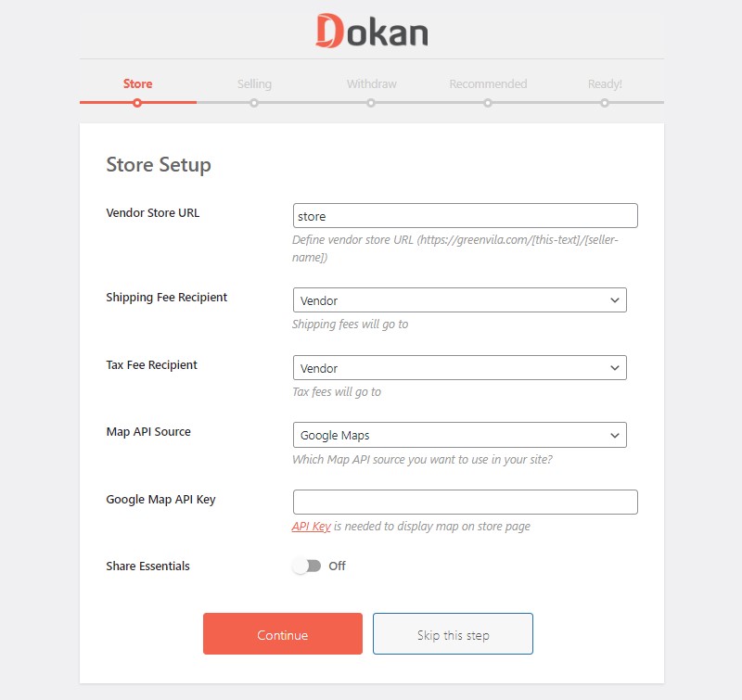
Task: Click the Recommended step circle marker
Action: pyautogui.click(x=488, y=103)
